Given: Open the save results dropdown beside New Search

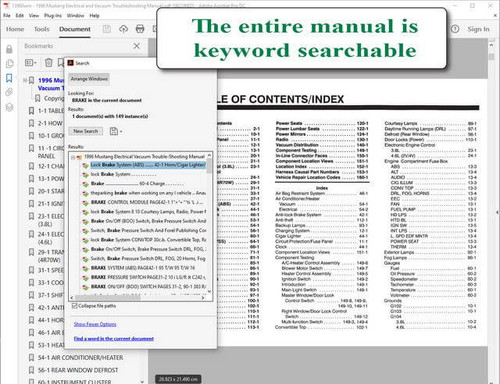Looking at the screenshot, I should 116,131.
